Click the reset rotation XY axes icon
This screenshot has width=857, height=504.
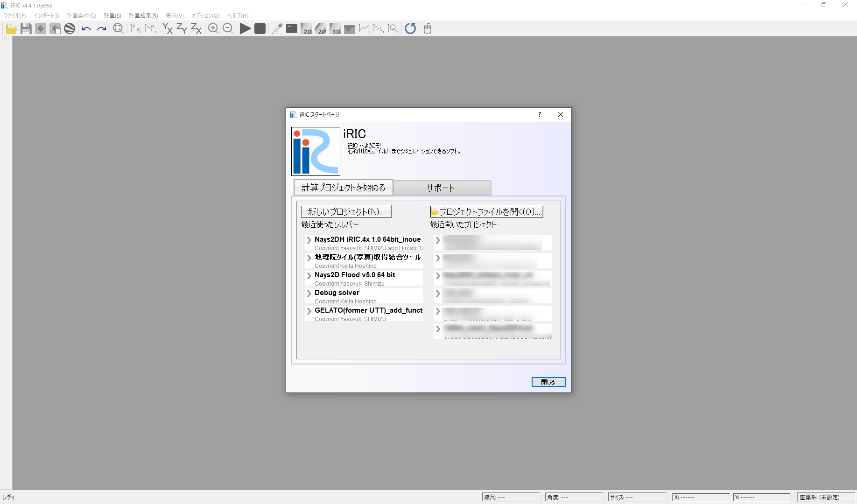[x=135, y=28]
